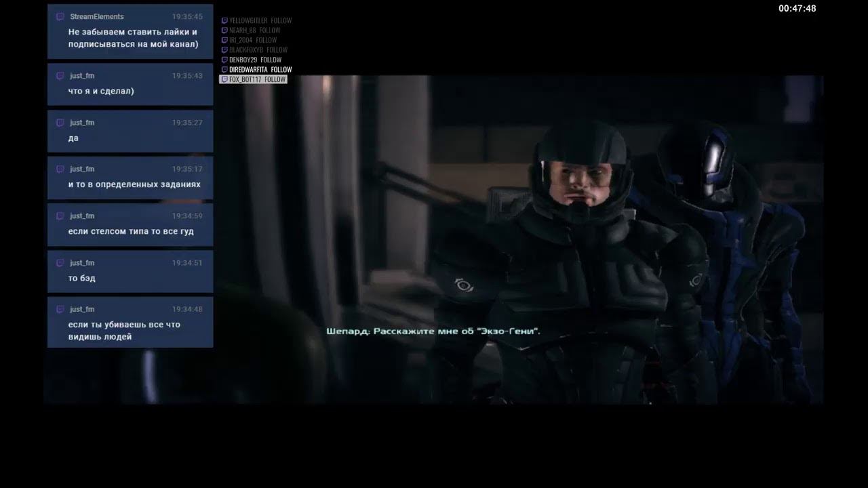Image resolution: width=868 pixels, height=488 pixels.
Task: Open just_fm name on the 19:35:43 message
Action: [x=82, y=76]
